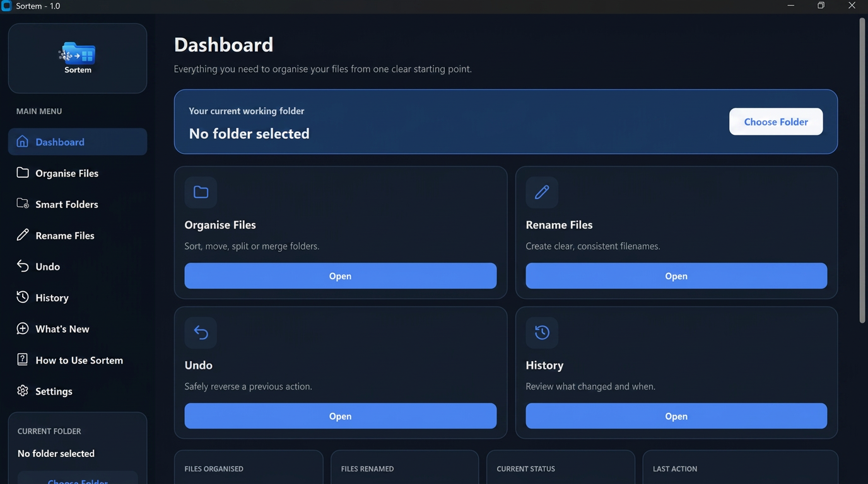
Task: Click the folder icon on Organise Files card
Action: 201,192
